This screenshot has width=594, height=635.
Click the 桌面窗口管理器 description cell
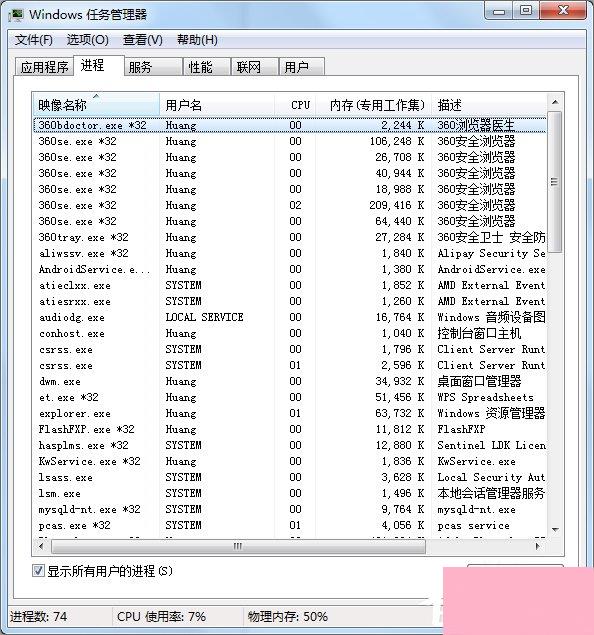coord(479,381)
